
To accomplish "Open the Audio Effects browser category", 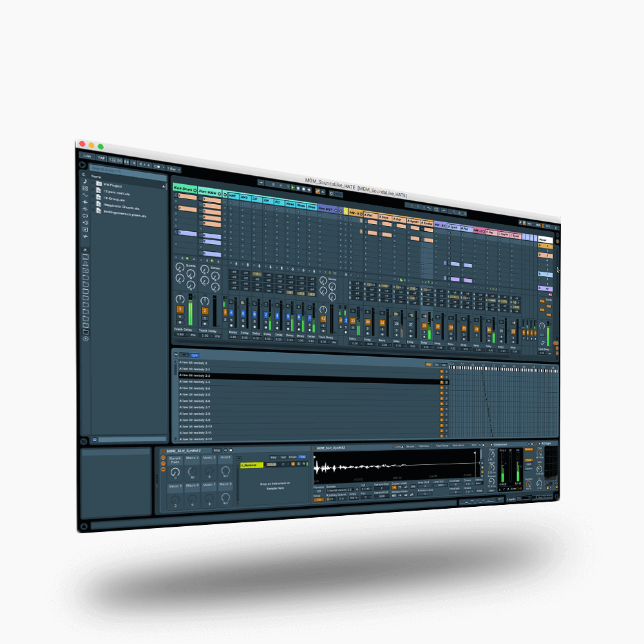I will (x=85, y=202).
